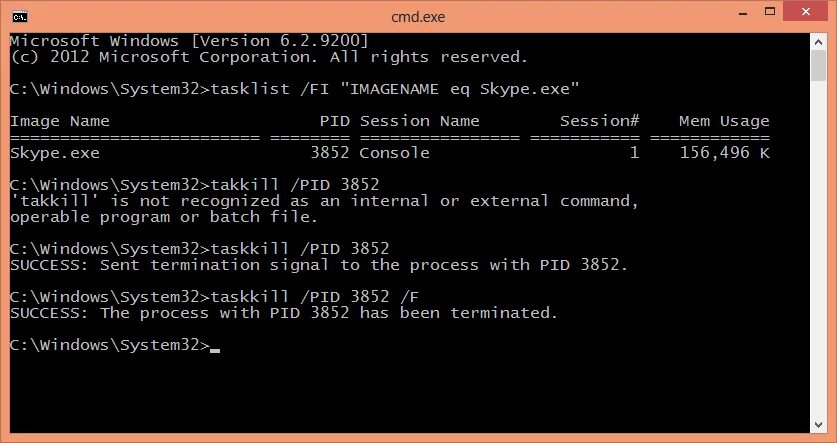837x443 pixels.
Task: Close the cmd.exe window
Action: [806, 12]
